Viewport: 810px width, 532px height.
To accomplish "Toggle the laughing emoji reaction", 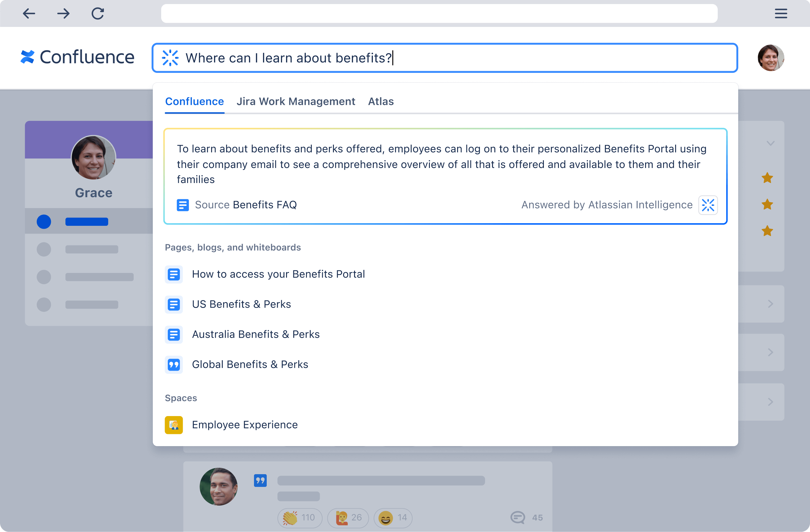I will [x=392, y=518].
